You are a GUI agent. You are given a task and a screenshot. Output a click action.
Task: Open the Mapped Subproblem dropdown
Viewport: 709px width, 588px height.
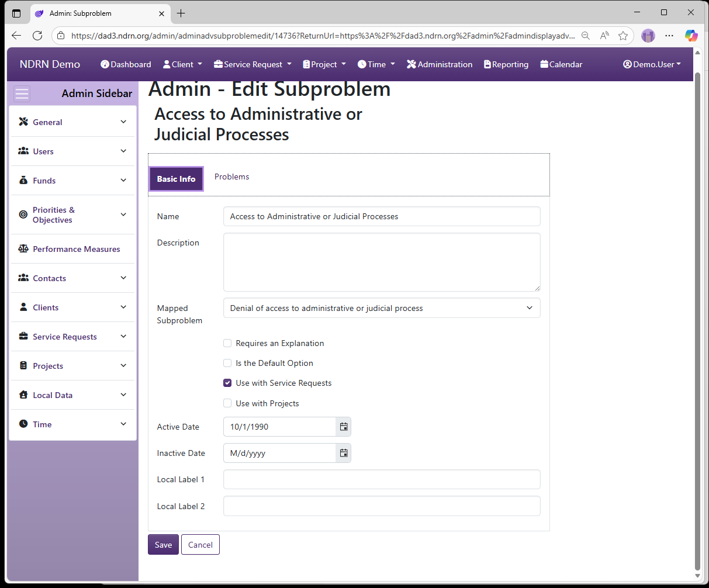(x=382, y=308)
